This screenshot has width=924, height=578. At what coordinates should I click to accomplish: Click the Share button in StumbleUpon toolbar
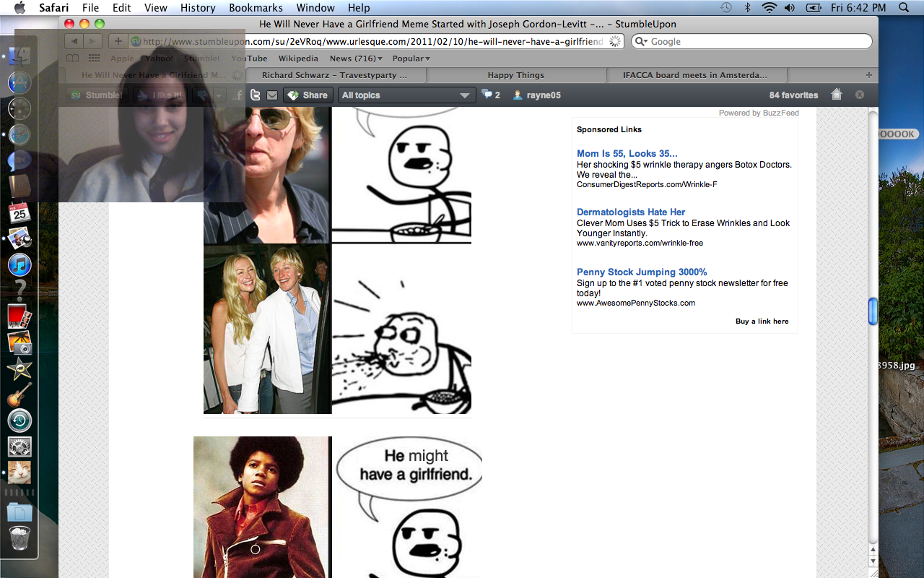pyautogui.click(x=308, y=95)
